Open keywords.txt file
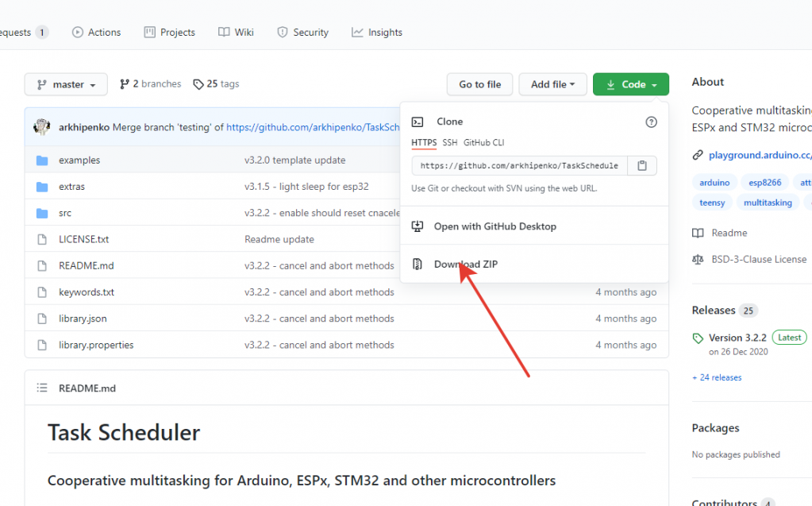Image resolution: width=812 pixels, height=506 pixels. (87, 292)
